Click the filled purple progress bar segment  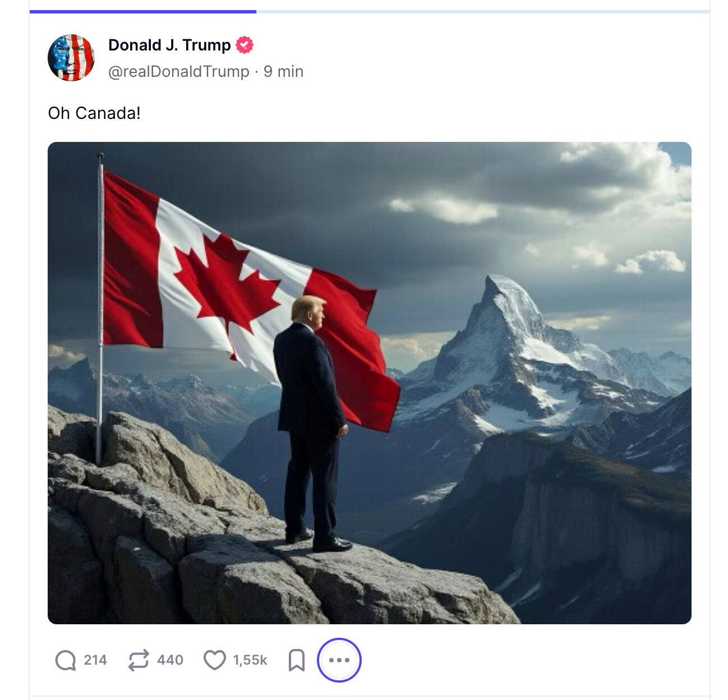[143, 11]
